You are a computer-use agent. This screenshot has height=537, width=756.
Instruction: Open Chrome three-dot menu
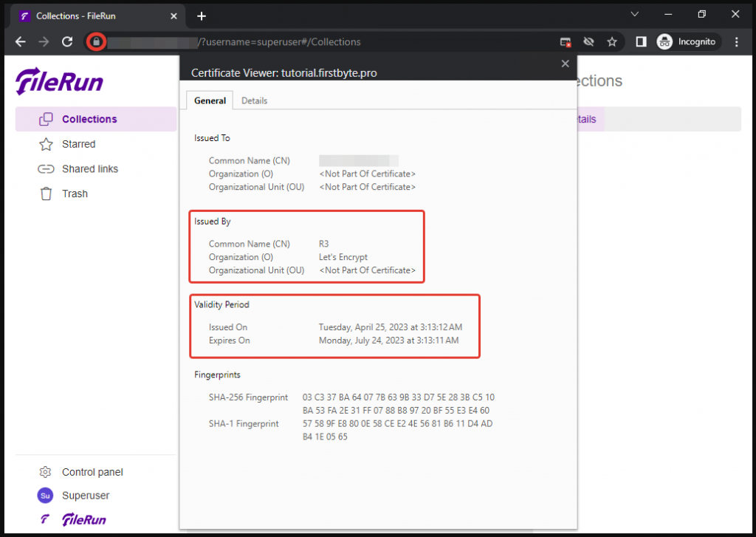736,42
